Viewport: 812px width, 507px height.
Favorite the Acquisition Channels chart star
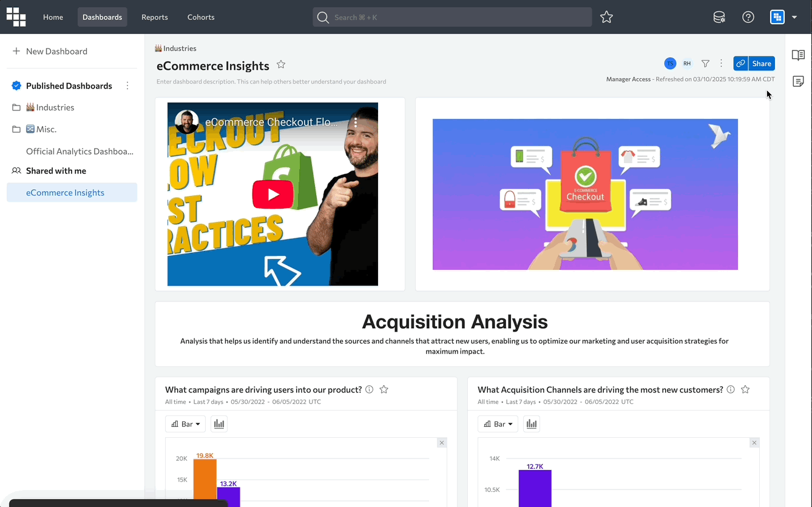(745, 389)
